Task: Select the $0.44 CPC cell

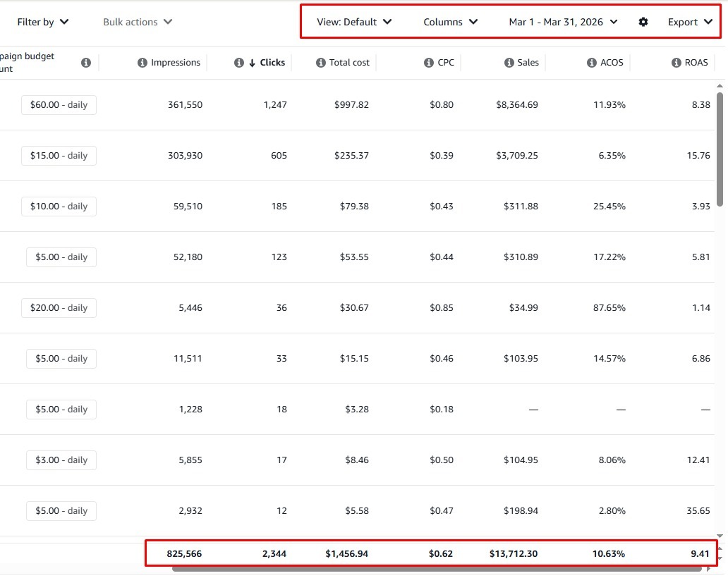Action: pos(442,257)
